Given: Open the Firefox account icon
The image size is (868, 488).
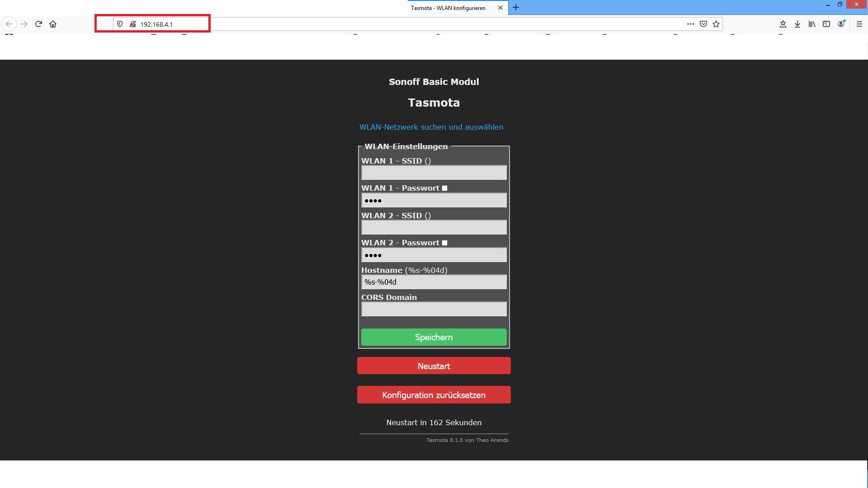Looking at the screenshot, I should tap(841, 24).
